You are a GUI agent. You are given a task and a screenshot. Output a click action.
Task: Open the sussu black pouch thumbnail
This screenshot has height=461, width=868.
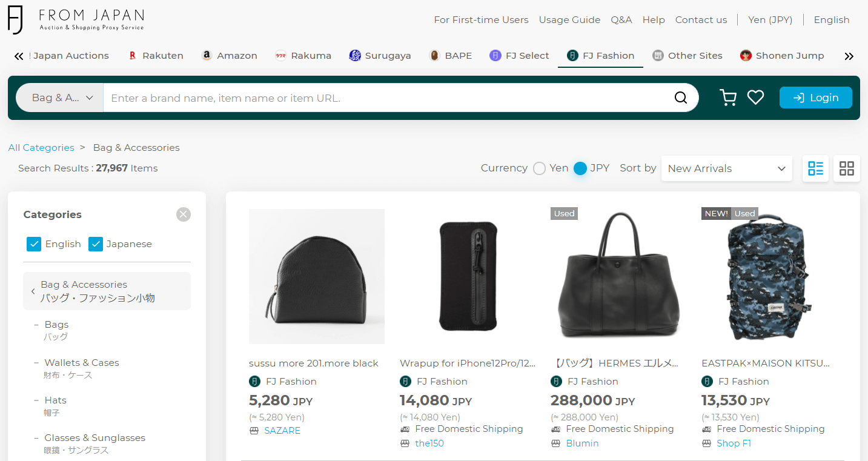click(317, 276)
